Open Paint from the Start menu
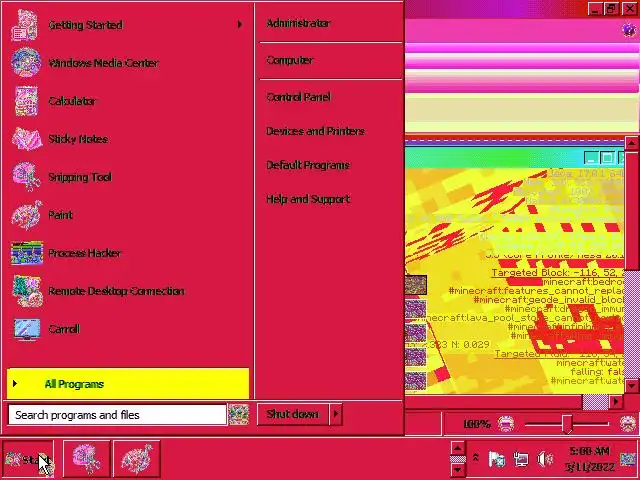 point(127,215)
